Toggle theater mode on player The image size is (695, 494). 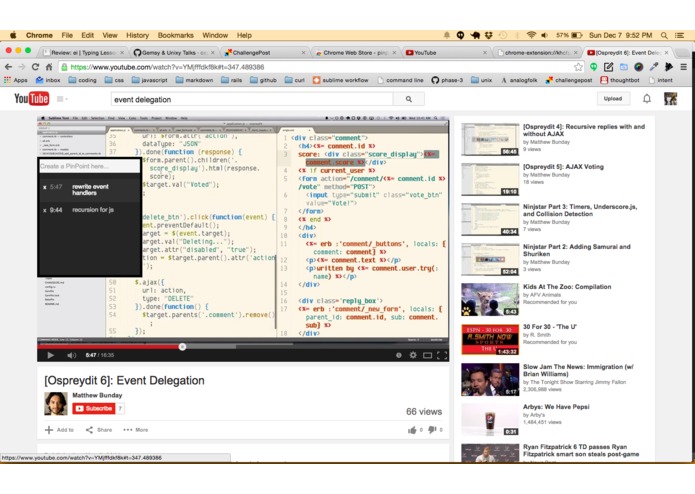pyautogui.click(x=427, y=355)
